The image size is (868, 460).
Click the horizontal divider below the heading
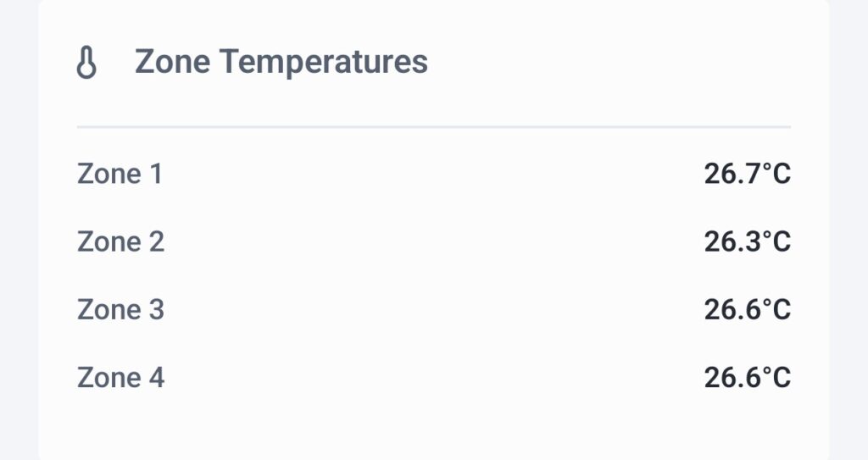coord(434,127)
